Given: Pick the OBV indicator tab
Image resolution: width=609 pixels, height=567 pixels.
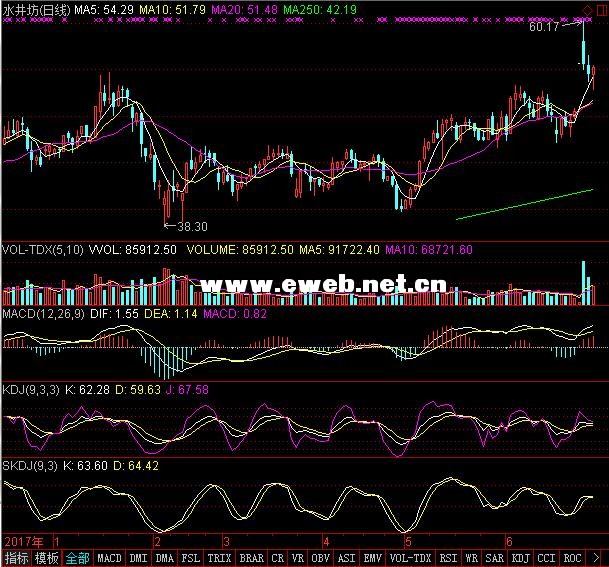Looking at the screenshot, I should tap(320, 558).
